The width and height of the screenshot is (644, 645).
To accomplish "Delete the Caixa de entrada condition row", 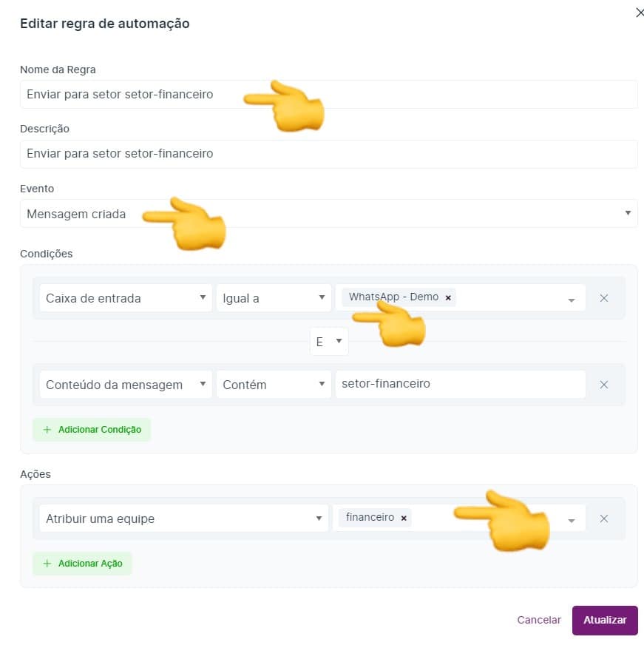I will coord(604,298).
